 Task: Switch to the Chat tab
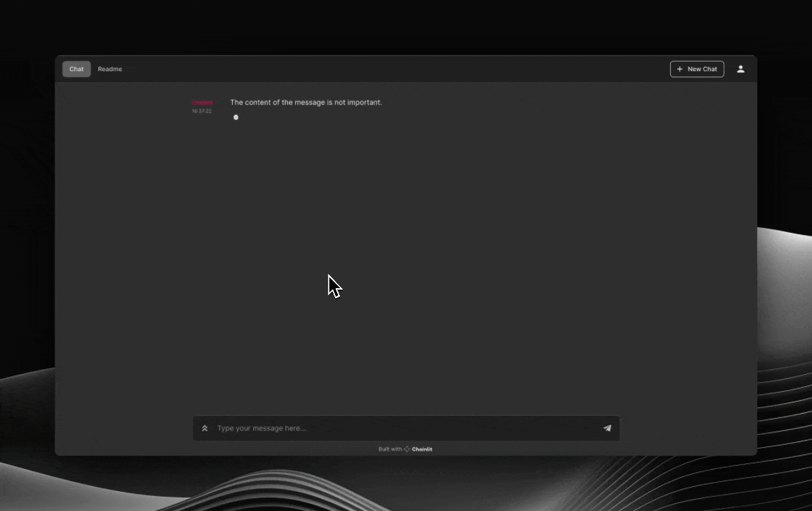[77, 69]
